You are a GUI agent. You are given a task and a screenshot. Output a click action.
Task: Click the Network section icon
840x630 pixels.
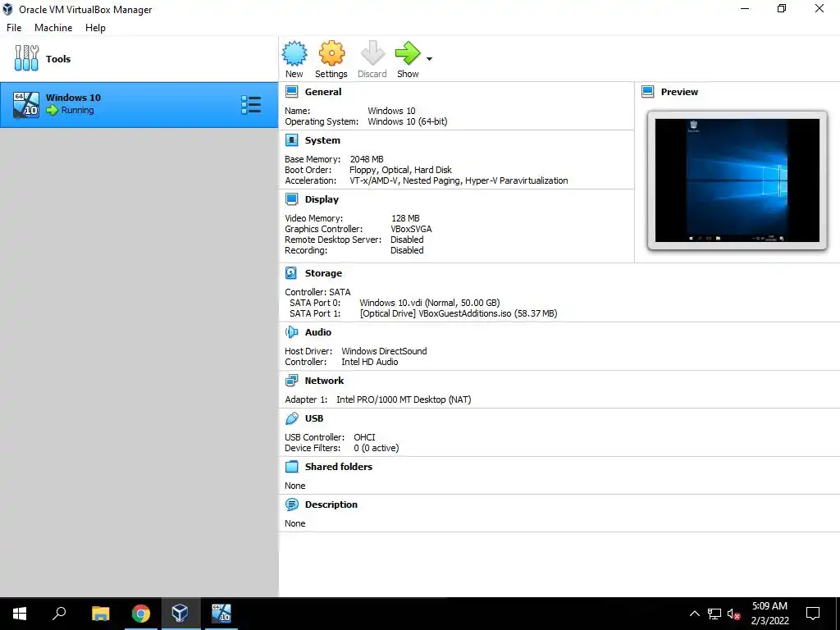[x=291, y=381]
